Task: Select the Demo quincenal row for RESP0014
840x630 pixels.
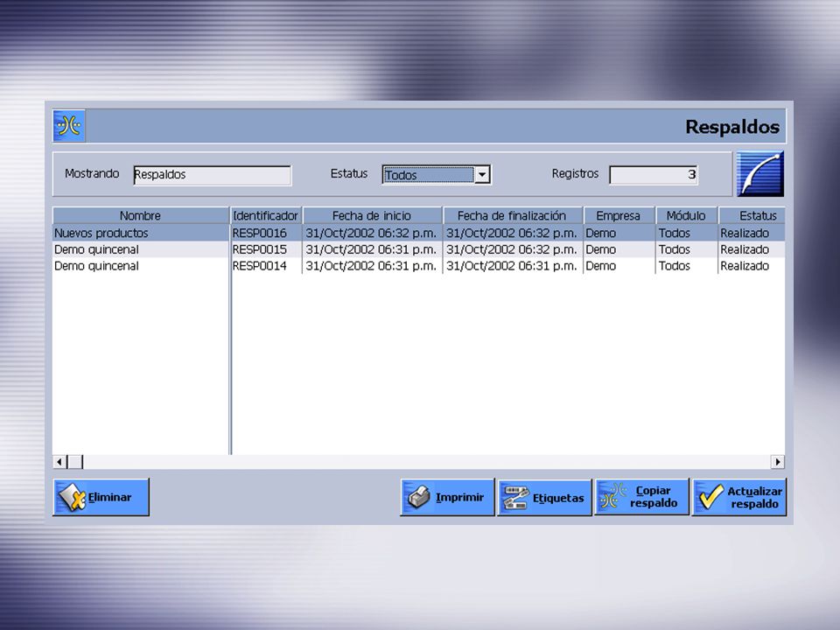Action: [418, 266]
